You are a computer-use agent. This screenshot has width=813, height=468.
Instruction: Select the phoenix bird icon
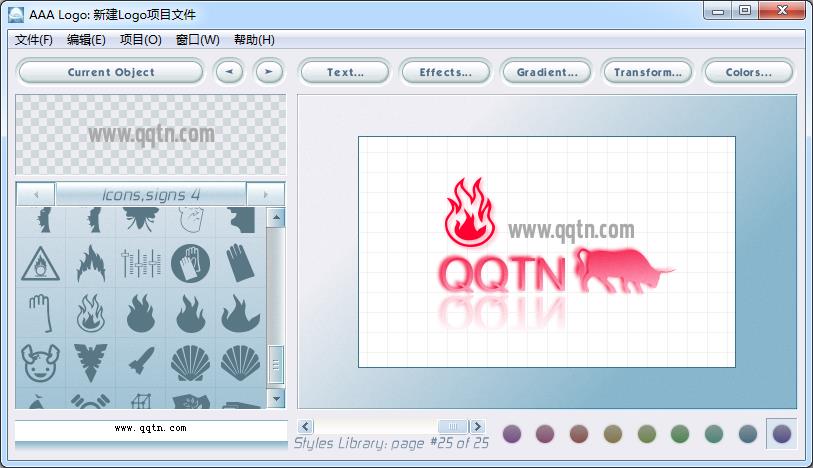click(90, 361)
